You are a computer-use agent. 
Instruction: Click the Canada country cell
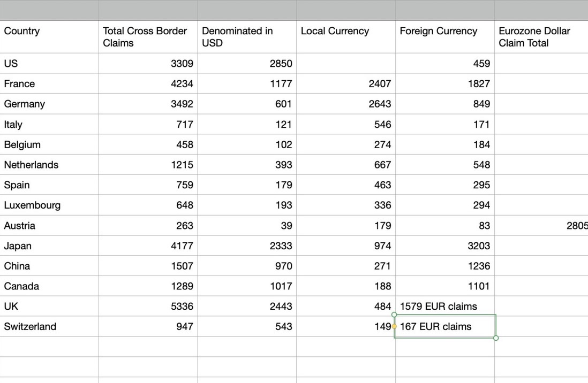pos(49,286)
